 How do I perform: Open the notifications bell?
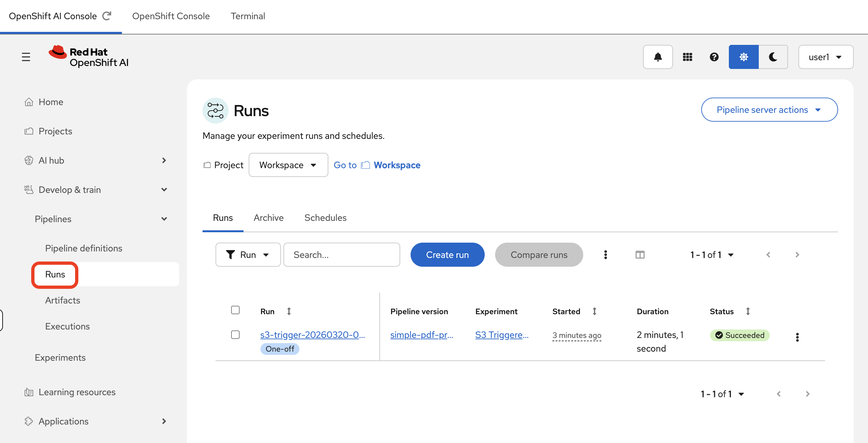[657, 57]
